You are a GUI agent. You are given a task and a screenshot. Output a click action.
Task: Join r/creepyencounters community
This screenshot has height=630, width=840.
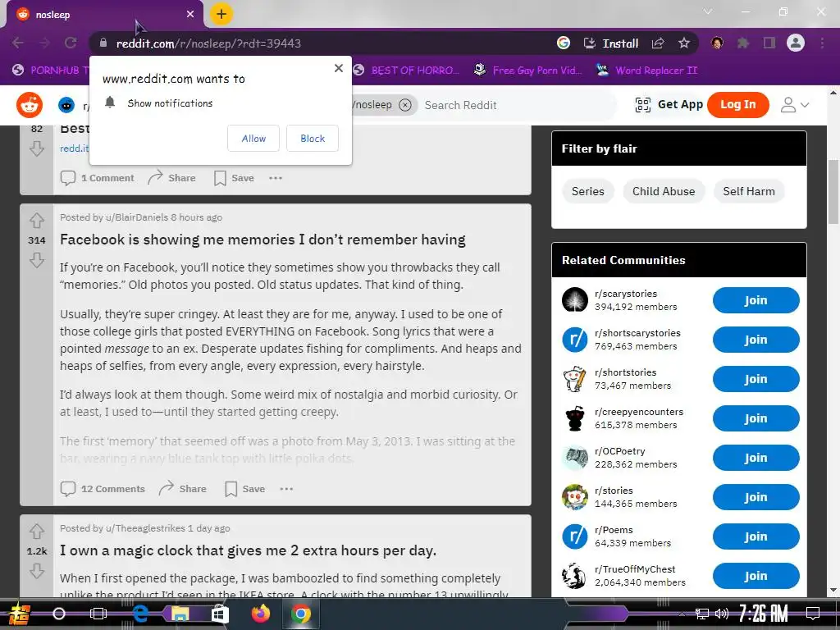[x=756, y=418]
